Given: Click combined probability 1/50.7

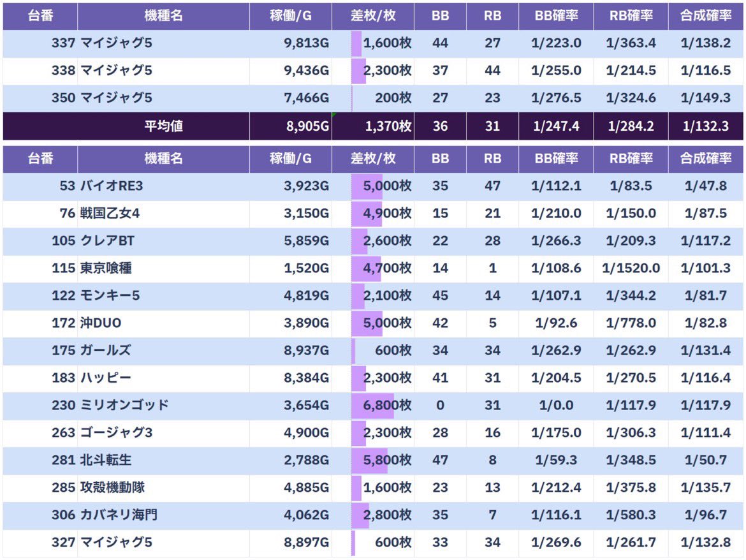Looking at the screenshot, I should pyautogui.click(x=706, y=460).
